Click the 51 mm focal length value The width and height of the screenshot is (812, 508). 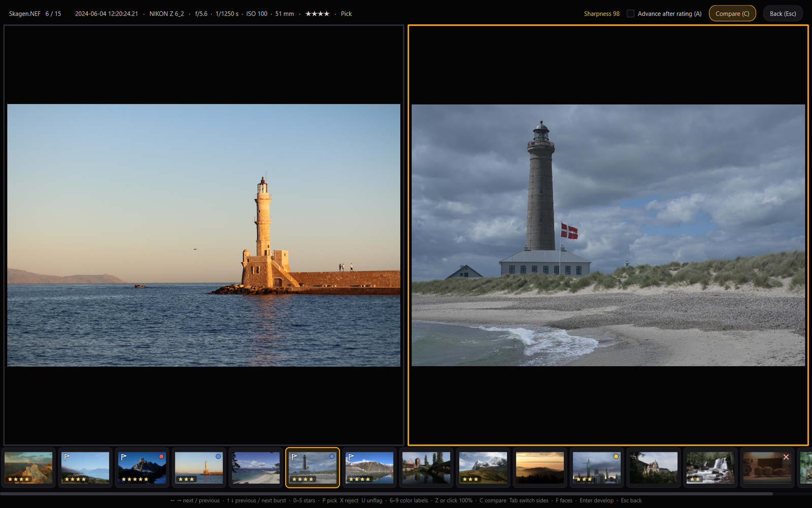click(285, 14)
